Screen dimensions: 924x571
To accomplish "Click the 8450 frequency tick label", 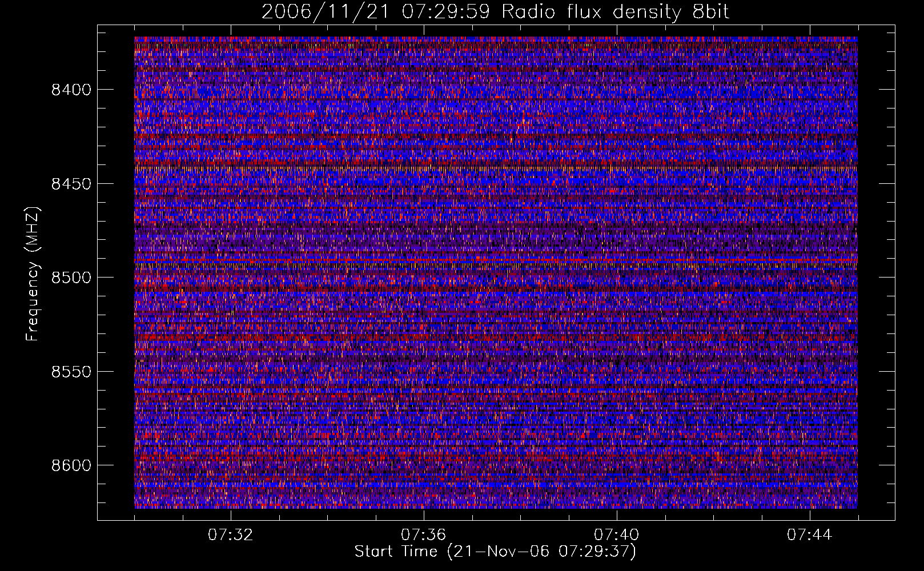I will pos(71,184).
